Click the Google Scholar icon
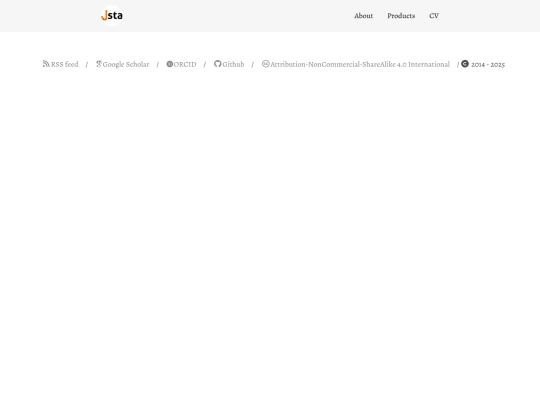The width and height of the screenshot is (540, 405). click(x=98, y=64)
